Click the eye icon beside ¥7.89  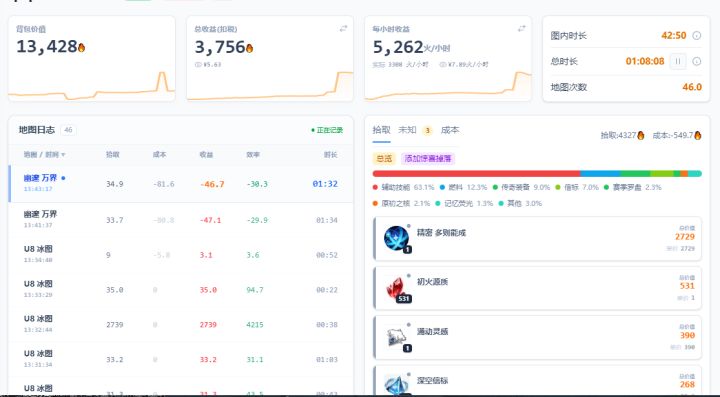442,65
